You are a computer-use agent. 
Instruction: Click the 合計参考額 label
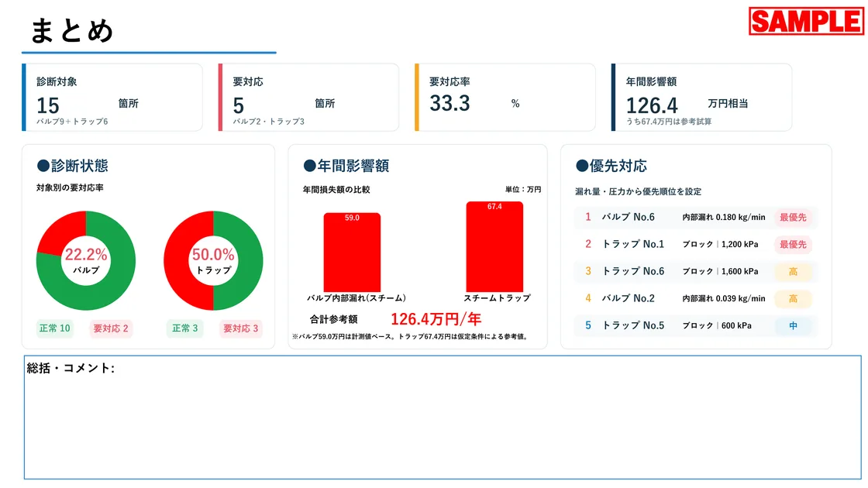[333, 319]
